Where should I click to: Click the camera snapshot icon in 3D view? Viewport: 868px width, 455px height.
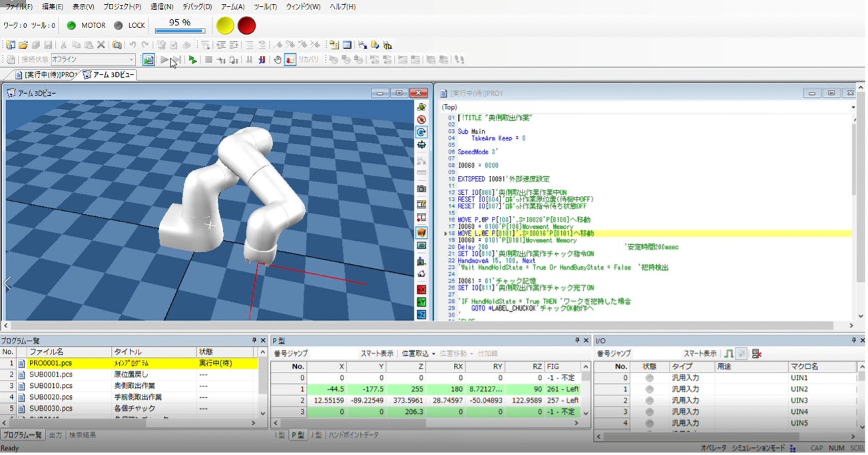point(421,189)
